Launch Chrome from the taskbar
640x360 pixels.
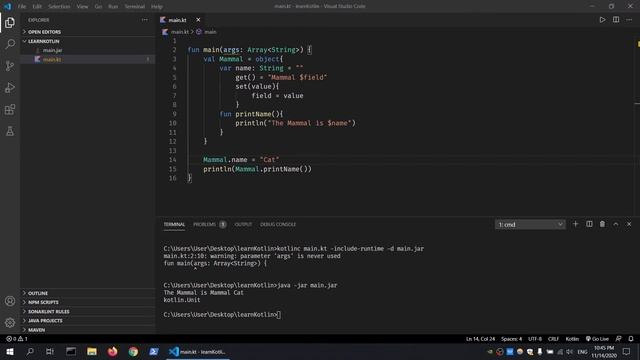[133, 351]
